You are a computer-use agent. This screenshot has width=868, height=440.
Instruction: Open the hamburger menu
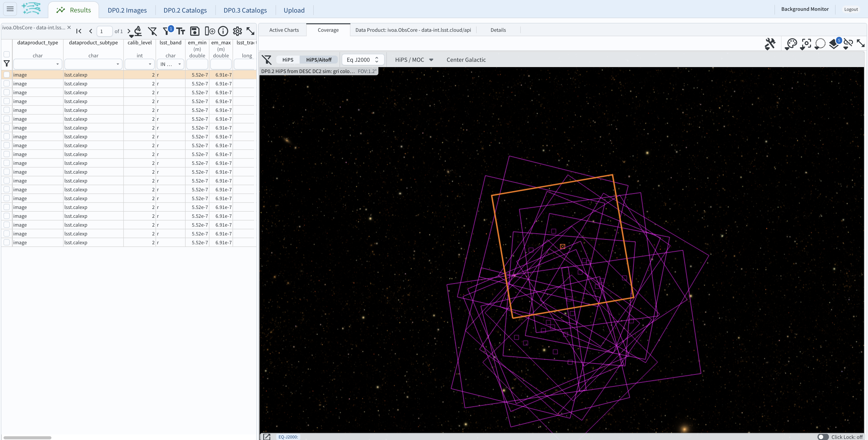pyautogui.click(x=10, y=9)
